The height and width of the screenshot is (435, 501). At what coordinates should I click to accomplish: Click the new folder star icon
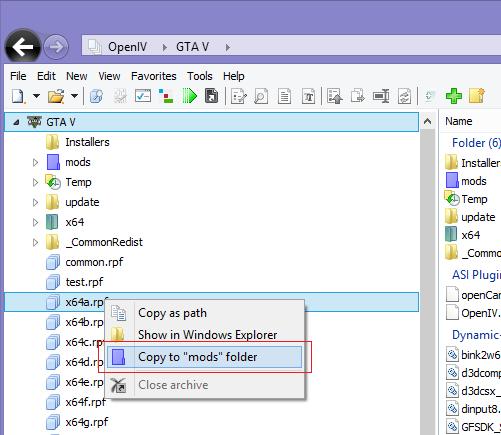(477, 96)
